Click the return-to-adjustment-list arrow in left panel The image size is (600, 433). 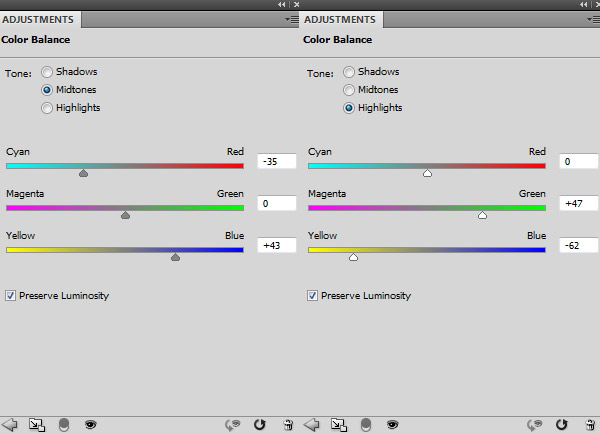click(x=11, y=424)
